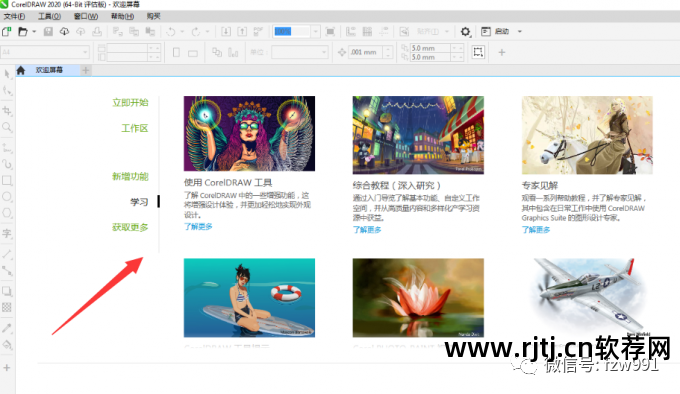680x394 pixels.
Task: Open the rainy street 综合教程 thumbnail
Action: pyautogui.click(x=418, y=135)
